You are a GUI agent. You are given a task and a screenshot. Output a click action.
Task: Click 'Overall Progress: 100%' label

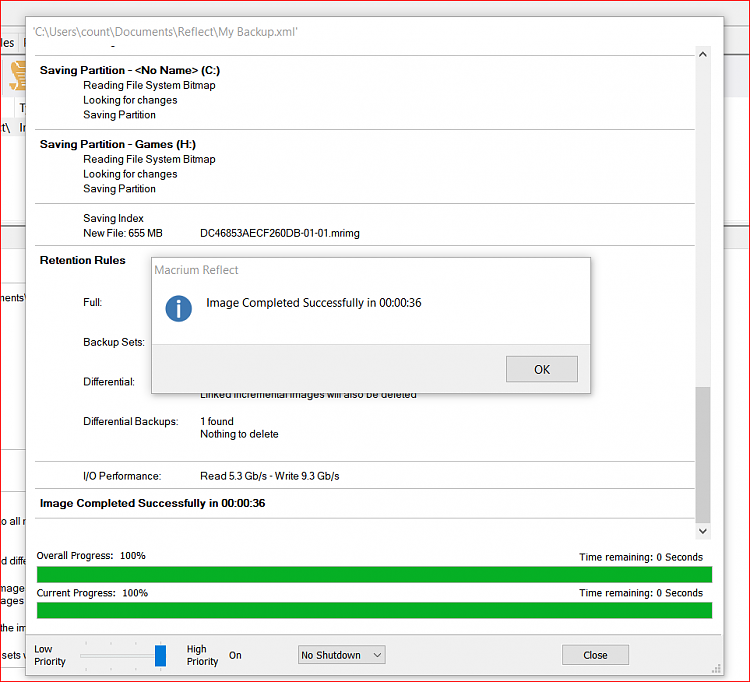(x=91, y=556)
